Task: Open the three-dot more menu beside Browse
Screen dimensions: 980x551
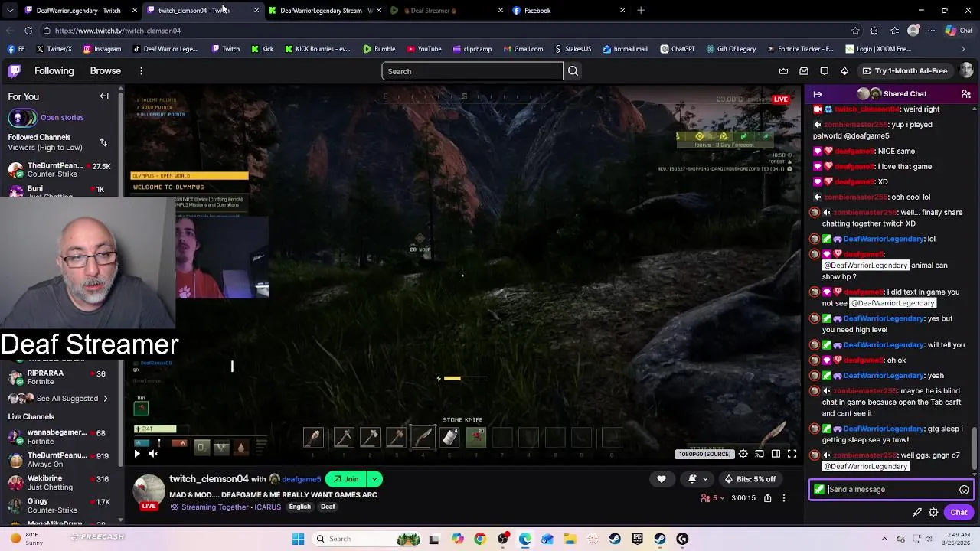Action: click(x=141, y=71)
